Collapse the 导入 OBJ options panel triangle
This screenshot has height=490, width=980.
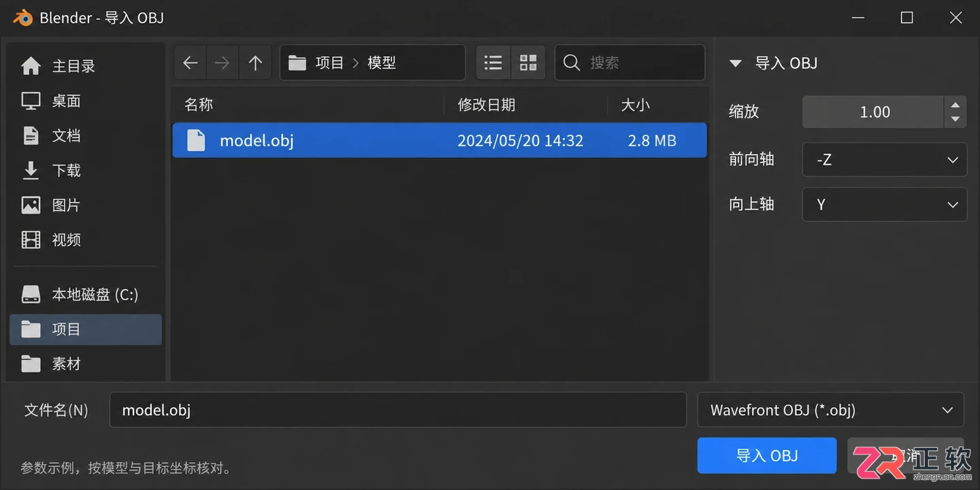click(735, 63)
